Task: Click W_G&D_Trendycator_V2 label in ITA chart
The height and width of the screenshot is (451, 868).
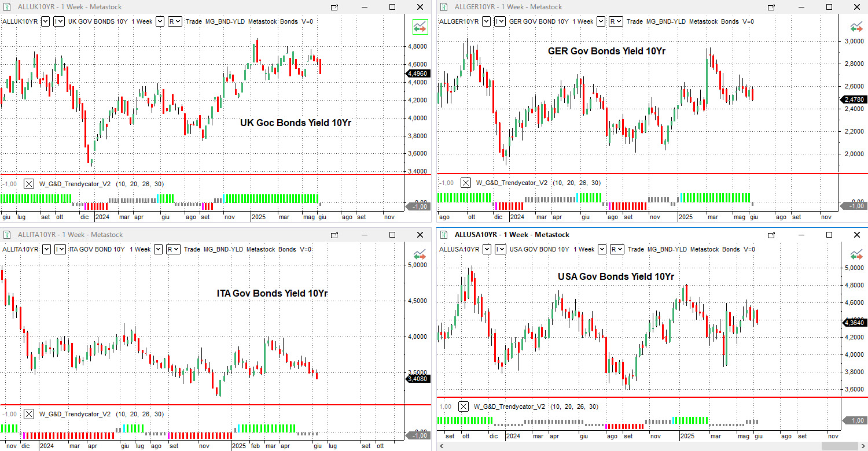Action: pyautogui.click(x=75, y=414)
